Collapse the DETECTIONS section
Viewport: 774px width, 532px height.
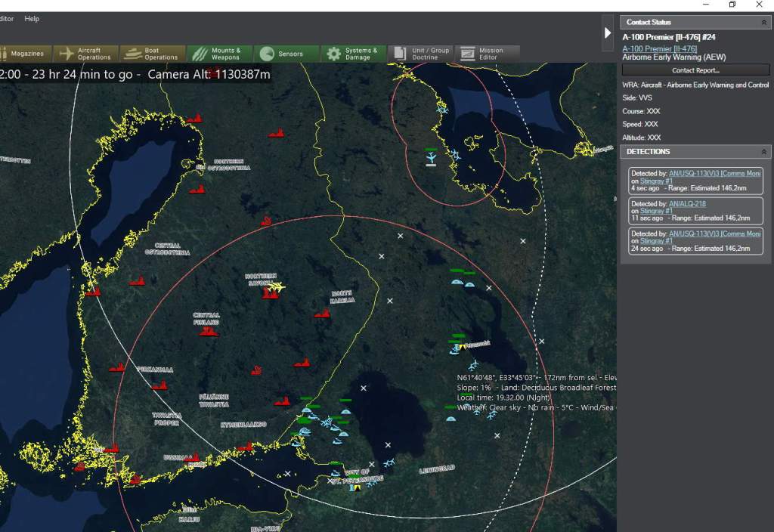point(763,152)
